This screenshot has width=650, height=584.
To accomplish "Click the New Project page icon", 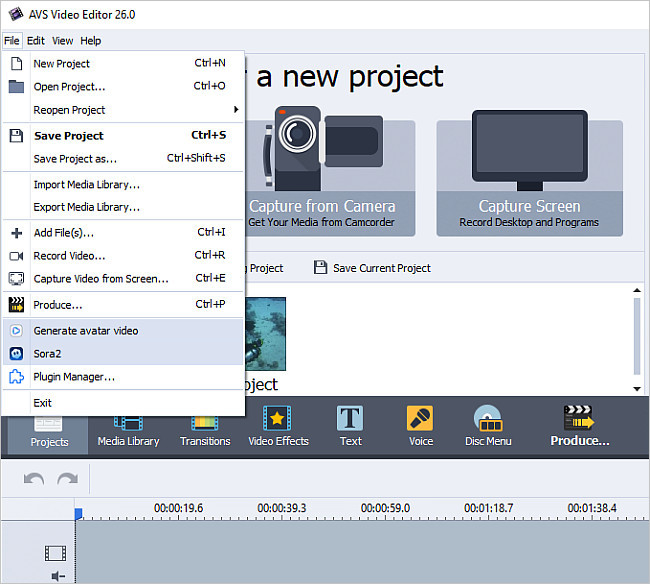I will pyautogui.click(x=16, y=63).
